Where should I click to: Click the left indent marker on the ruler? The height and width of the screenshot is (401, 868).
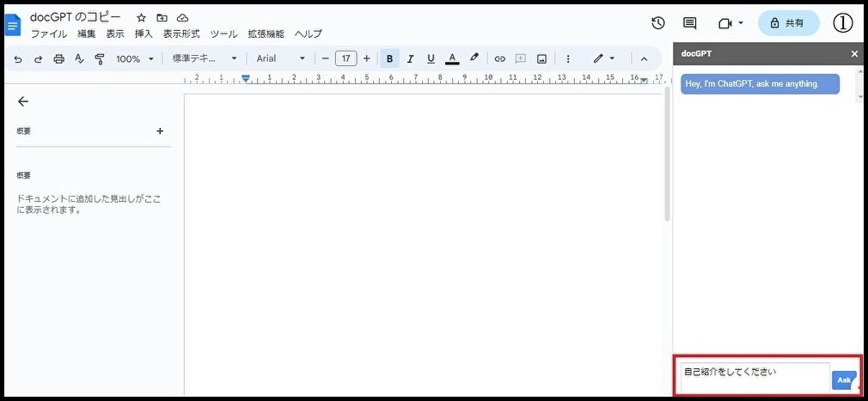(247, 80)
